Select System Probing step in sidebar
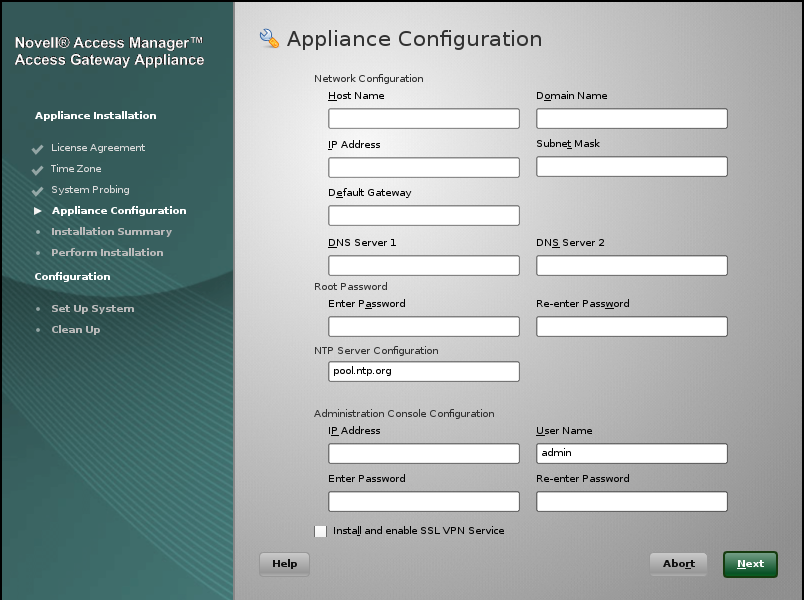Image resolution: width=804 pixels, height=600 pixels. coord(90,190)
